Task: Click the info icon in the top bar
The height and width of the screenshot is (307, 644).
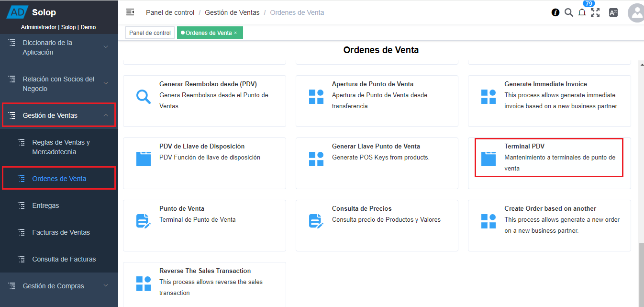Action: click(x=555, y=12)
